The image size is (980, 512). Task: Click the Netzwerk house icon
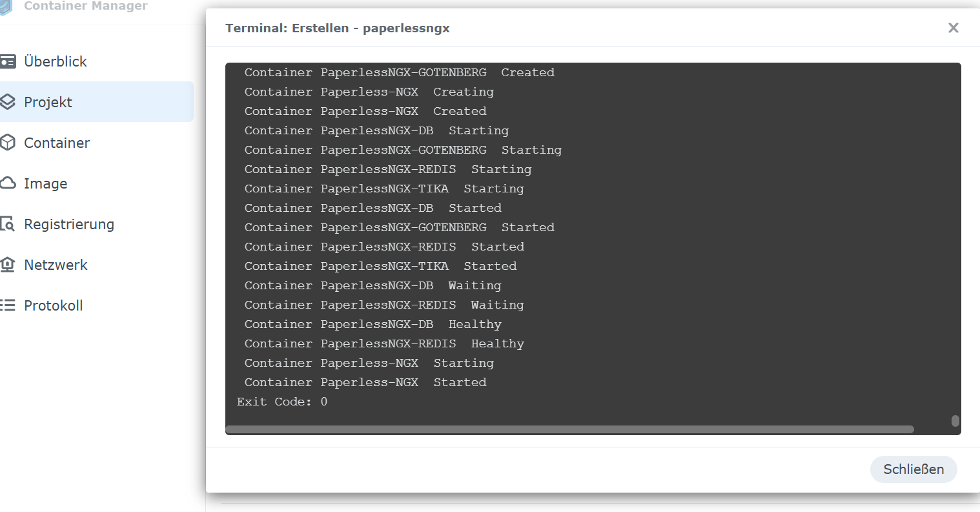pos(8,265)
